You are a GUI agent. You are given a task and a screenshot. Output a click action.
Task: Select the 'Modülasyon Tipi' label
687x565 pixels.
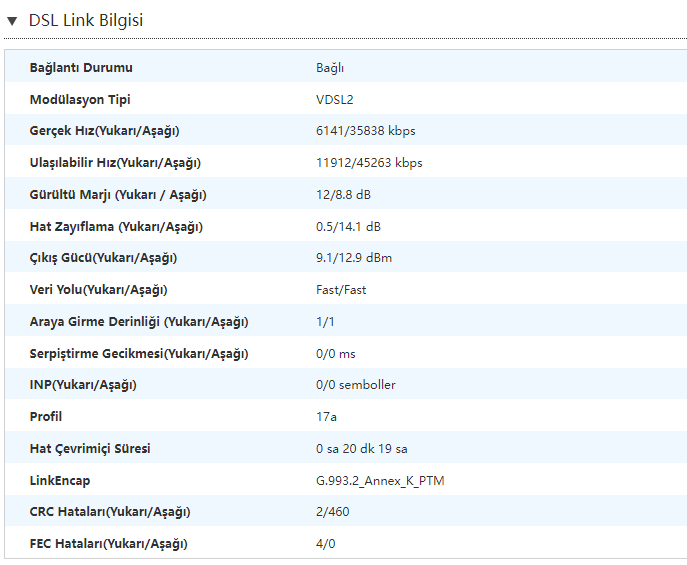pyautogui.click(x=80, y=100)
